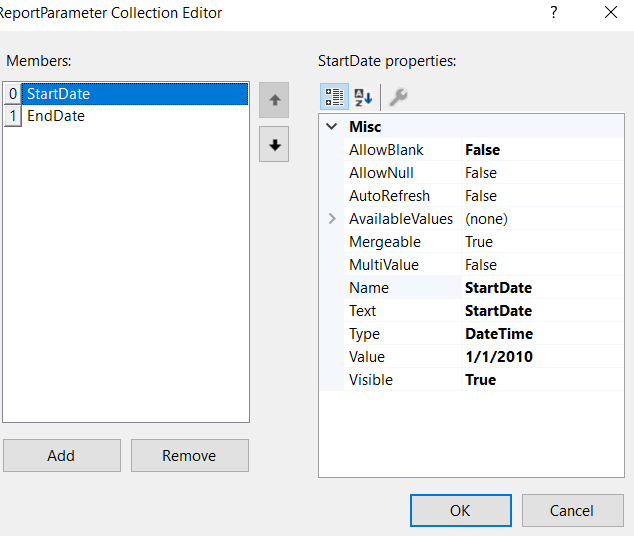Confirm with the OK button
The width and height of the screenshot is (634, 536).
click(x=460, y=510)
